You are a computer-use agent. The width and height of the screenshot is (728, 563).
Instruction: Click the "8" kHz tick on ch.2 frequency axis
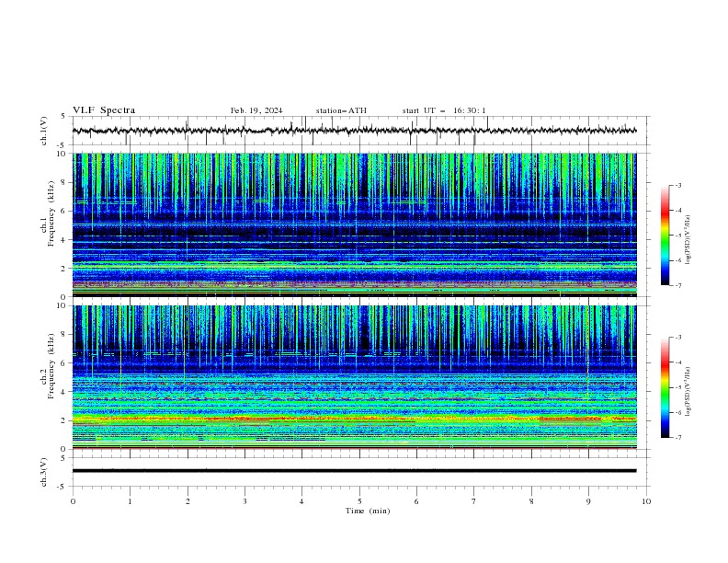click(x=64, y=335)
